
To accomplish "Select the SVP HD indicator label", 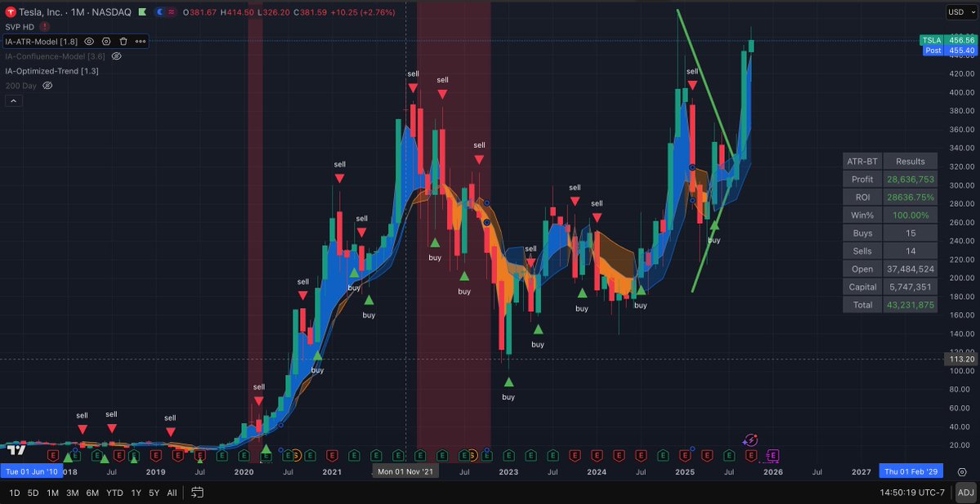I will (x=20, y=27).
